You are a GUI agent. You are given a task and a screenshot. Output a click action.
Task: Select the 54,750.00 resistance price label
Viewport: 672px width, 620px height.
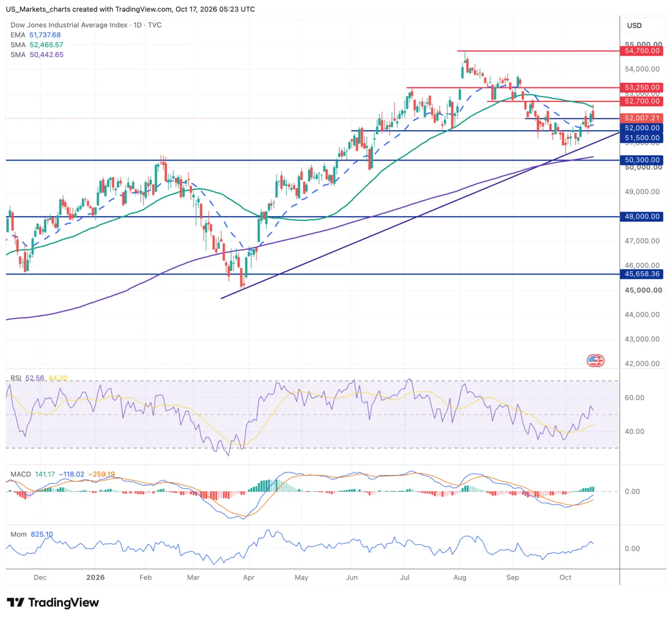coord(642,51)
